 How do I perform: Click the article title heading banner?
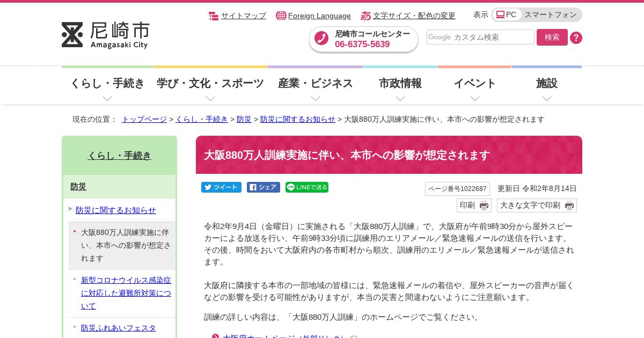[389, 155]
